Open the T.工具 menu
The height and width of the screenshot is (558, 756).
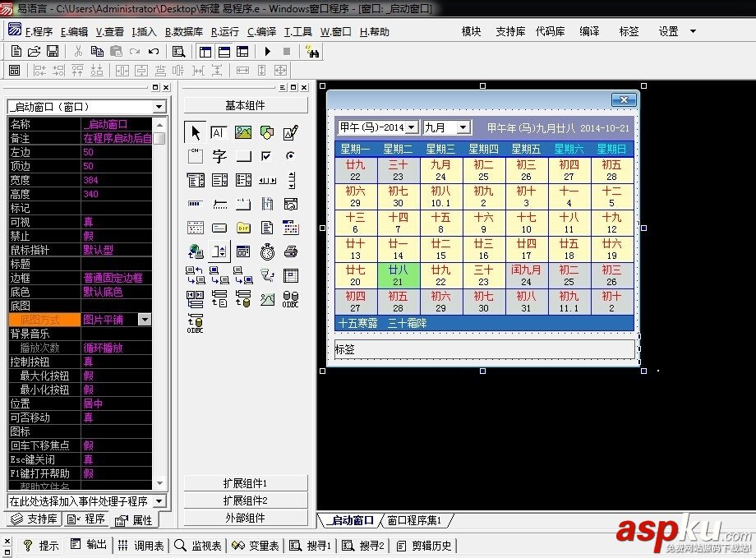(298, 32)
